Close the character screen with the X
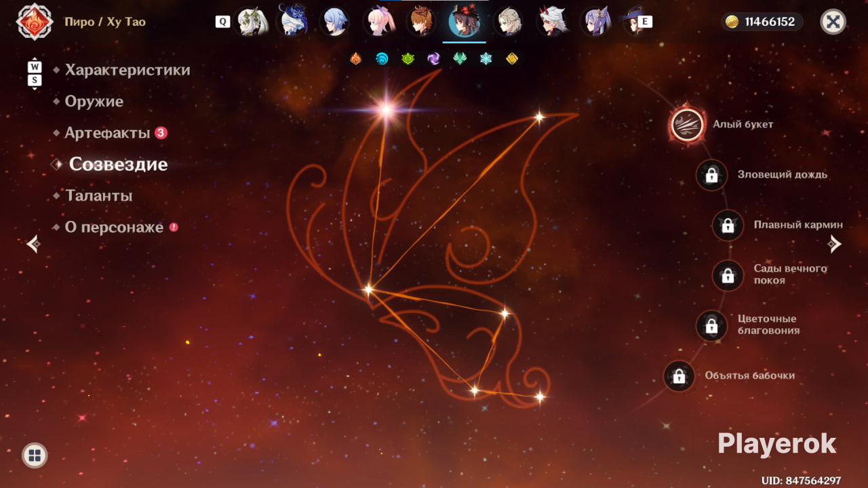 coord(833,22)
